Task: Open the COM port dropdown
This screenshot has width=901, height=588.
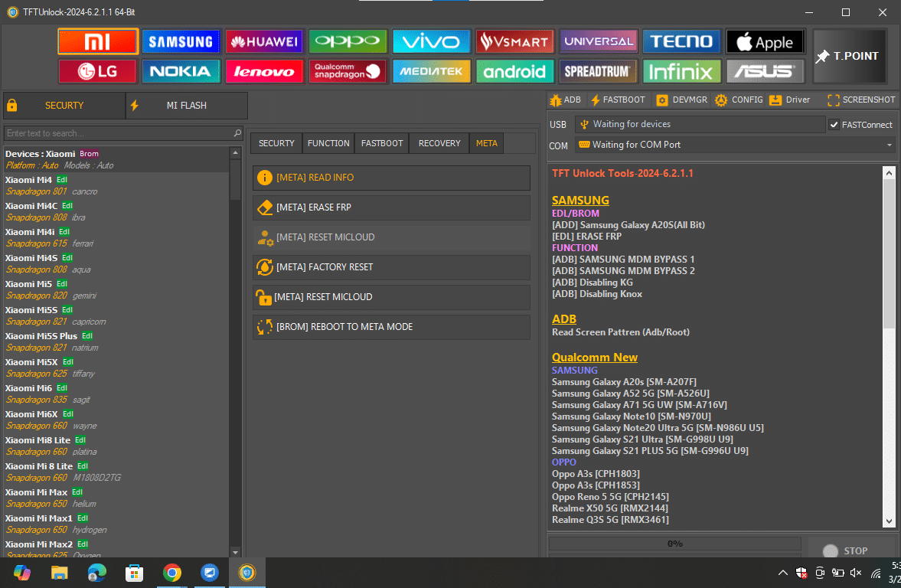Action: [888, 145]
